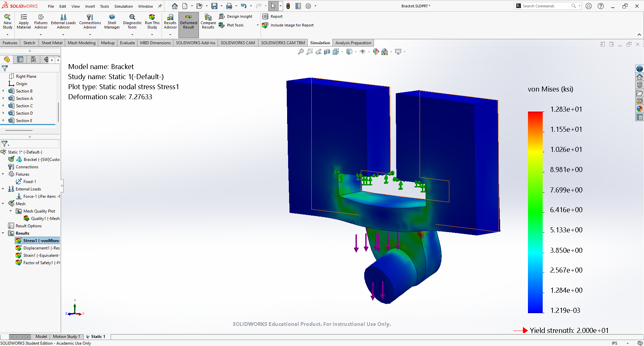Open Diagnostic Tools

click(x=132, y=21)
